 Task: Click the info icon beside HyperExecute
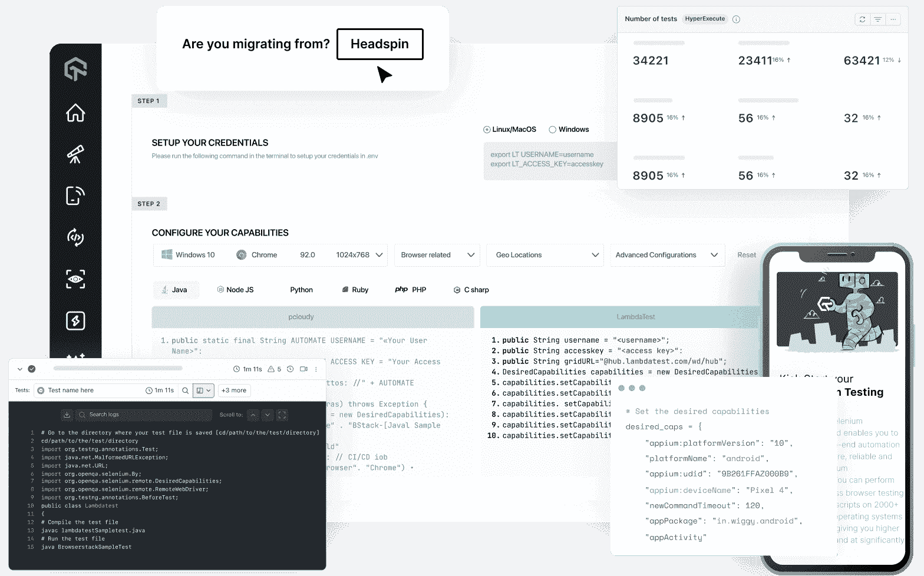point(736,19)
